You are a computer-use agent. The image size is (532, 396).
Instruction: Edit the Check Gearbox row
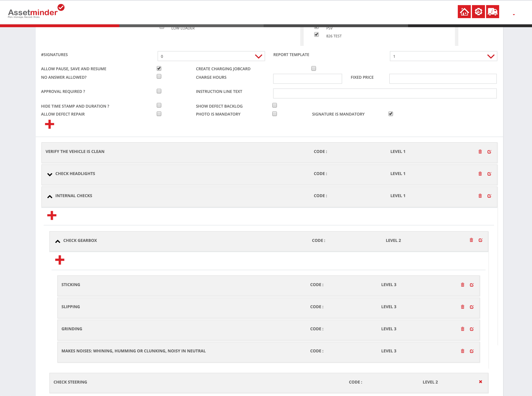pyautogui.click(x=480, y=240)
